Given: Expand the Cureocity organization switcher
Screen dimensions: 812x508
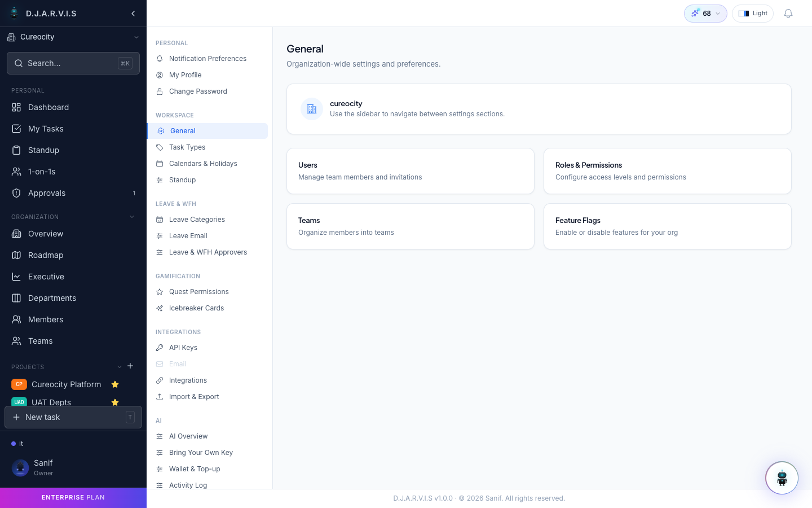Looking at the screenshot, I should (x=73, y=37).
